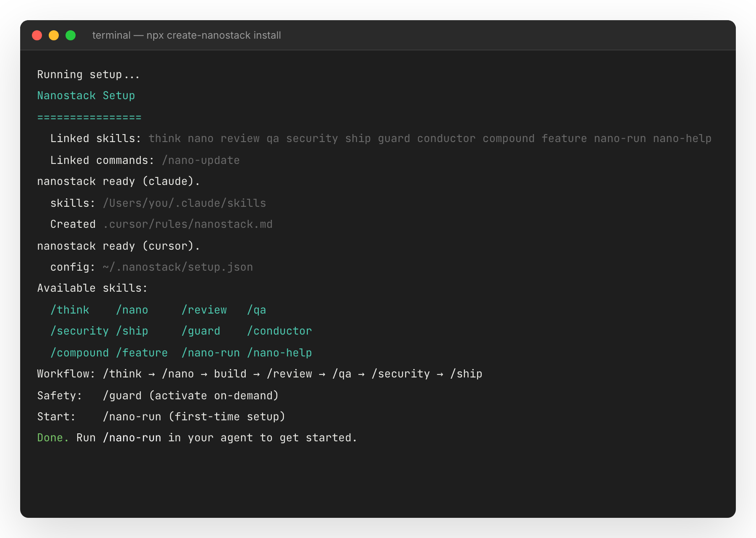
Task: Click the green '/review' skill
Action: point(204,310)
